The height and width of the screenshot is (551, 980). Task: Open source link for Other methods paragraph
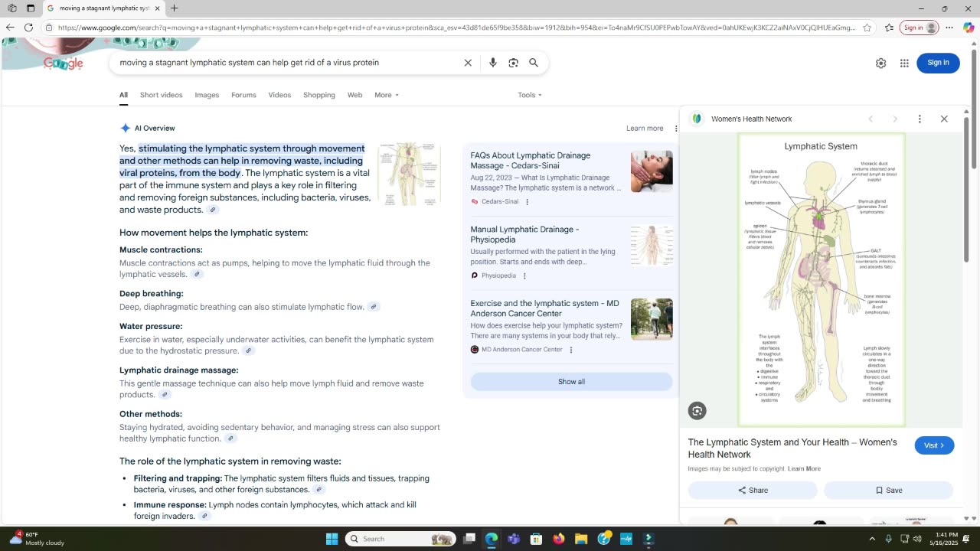click(230, 439)
